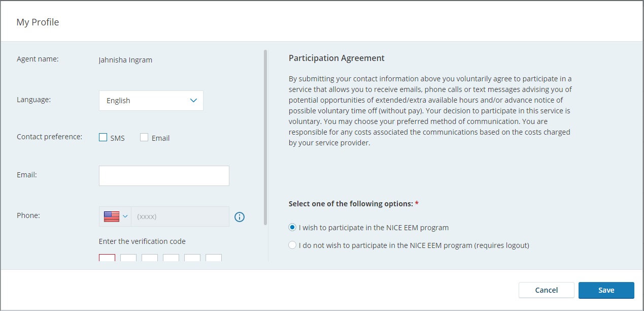
Task: Choose "I wish to participate" radio option
Action: click(292, 228)
